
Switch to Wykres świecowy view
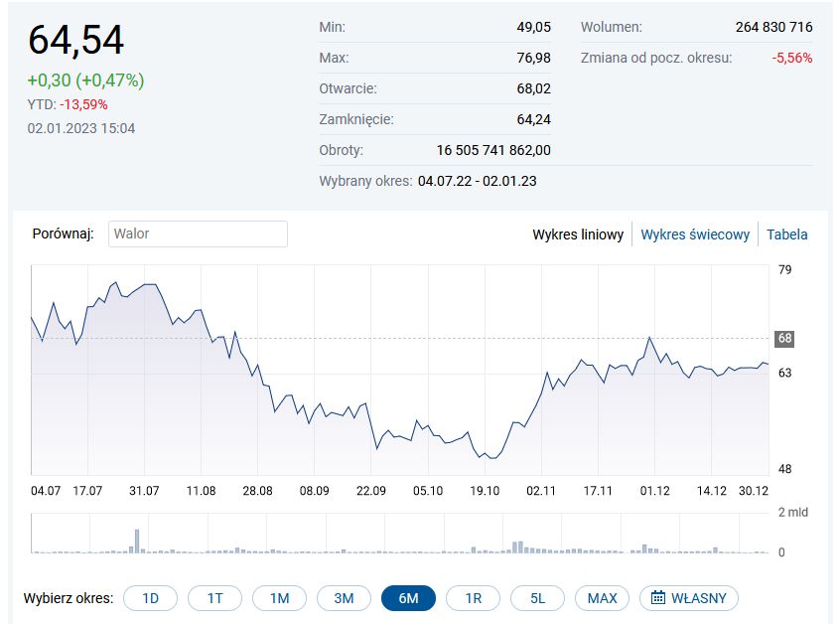[695, 234]
